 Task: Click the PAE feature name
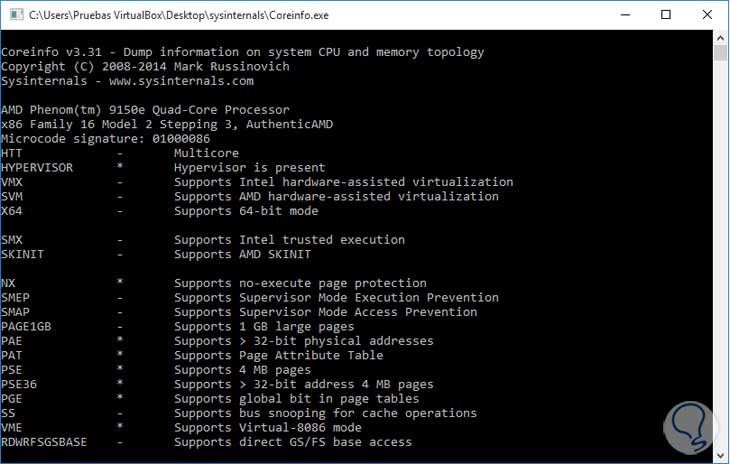click(x=12, y=341)
